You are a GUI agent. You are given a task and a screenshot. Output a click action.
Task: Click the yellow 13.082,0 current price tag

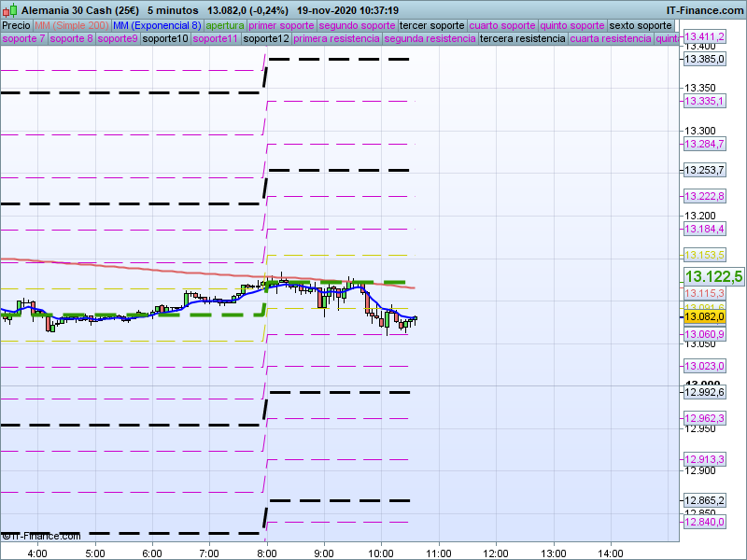pyautogui.click(x=704, y=317)
